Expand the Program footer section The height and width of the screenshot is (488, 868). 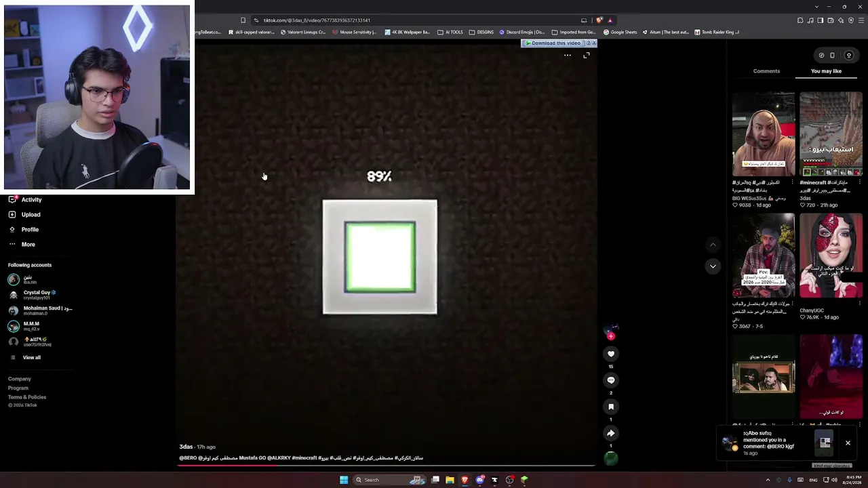click(x=18, y=388)
